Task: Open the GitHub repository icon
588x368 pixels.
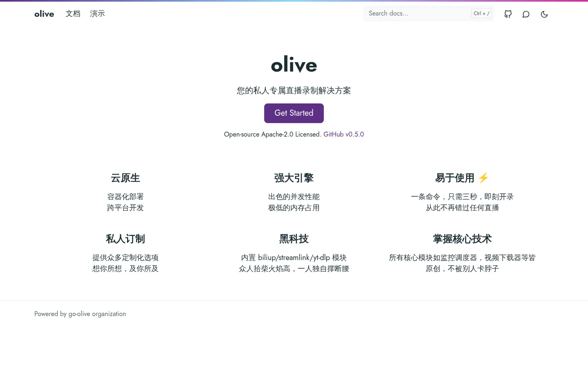Action: [x=508, y=14]
